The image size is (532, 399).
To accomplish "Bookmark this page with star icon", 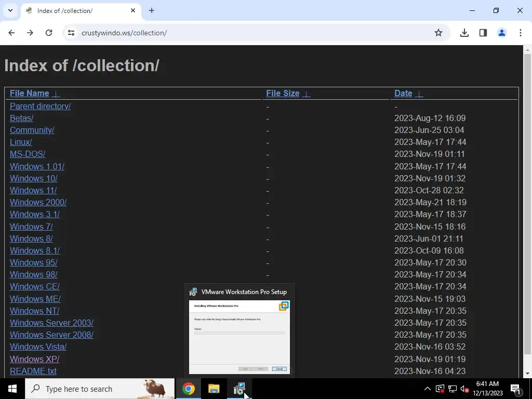I will click(438, 33).
